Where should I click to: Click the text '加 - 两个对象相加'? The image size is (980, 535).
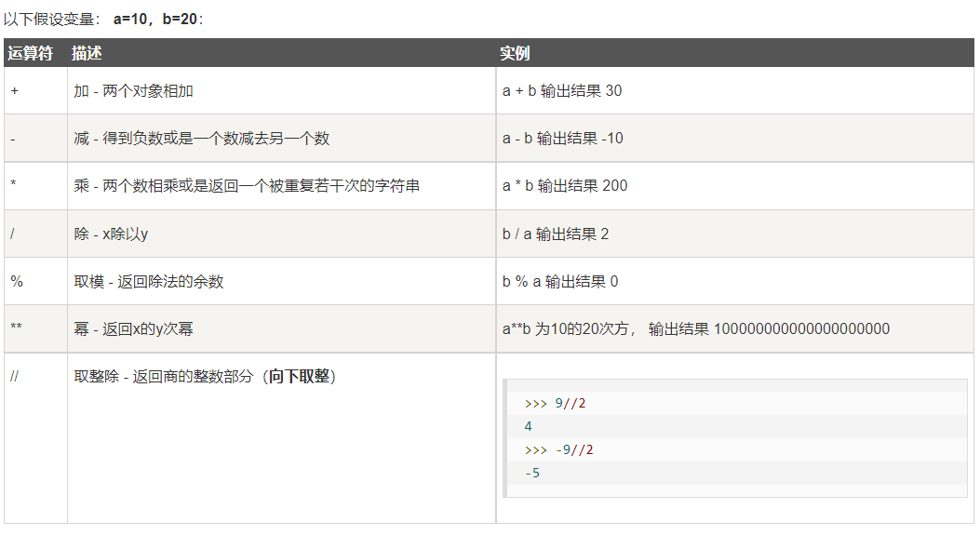coord(133,90)
